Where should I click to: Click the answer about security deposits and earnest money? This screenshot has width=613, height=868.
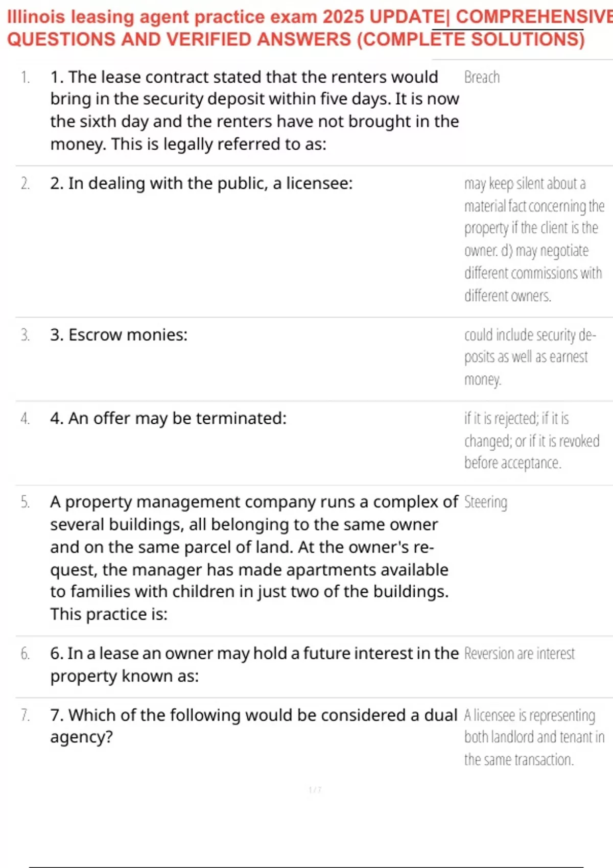coord(530,357)
